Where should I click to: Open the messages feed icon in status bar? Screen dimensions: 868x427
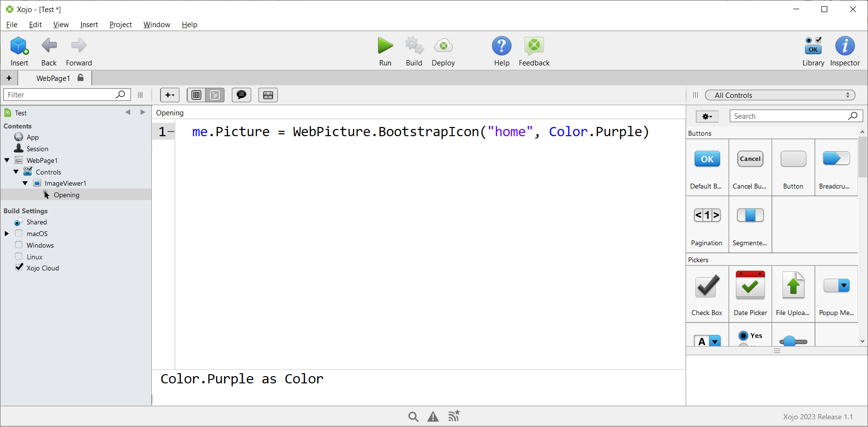[x=454, y=416]
